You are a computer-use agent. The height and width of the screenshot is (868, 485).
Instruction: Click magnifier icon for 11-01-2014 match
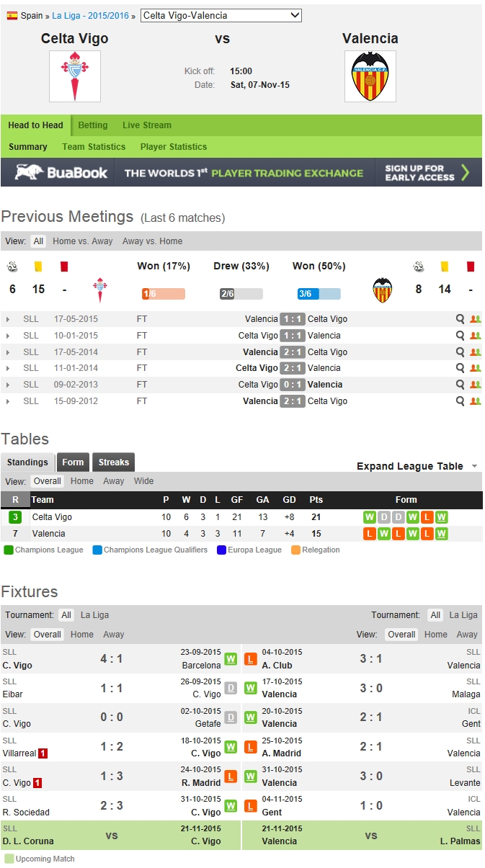pyautogui.click(x=460, y=368)
